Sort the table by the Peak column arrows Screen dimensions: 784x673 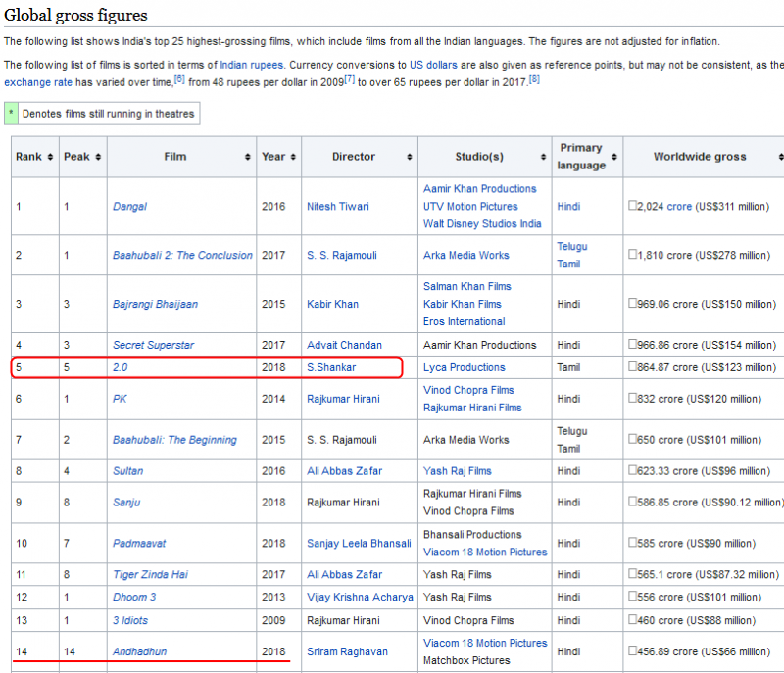coord(98,157)
